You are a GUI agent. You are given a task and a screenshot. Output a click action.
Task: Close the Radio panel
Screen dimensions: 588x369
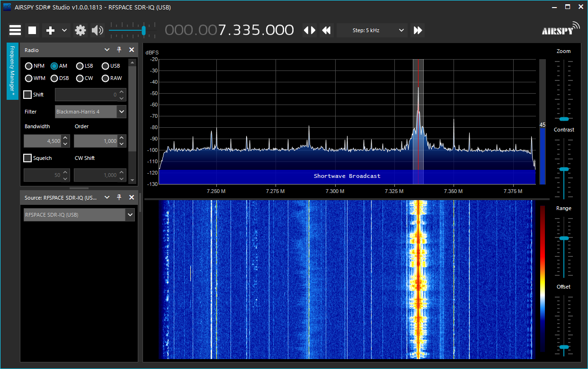132,50
